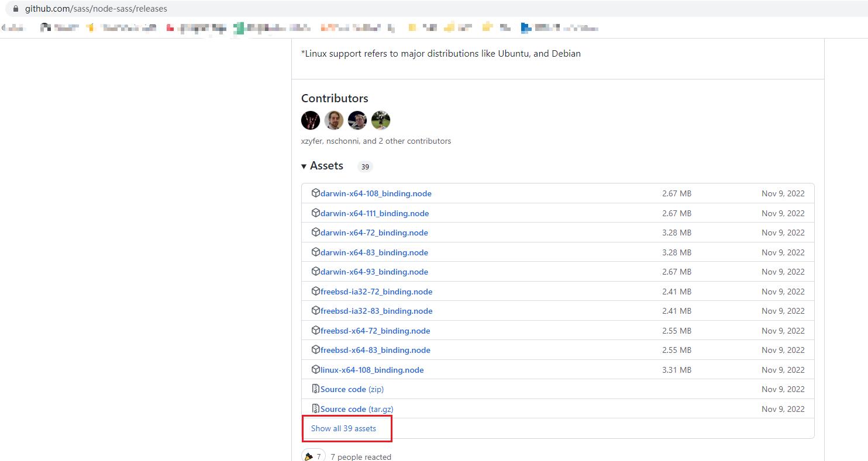Click Nov 9, 2022 date of Source code (zip)
The width and height of the screenshot is (868, 461).
click(x=783, y=389)
